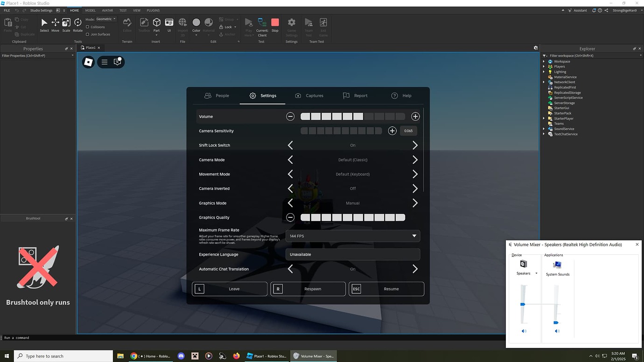Screen dimensions: 644x362
Task: Toggle Join Surfaces option
Action: 88,34
